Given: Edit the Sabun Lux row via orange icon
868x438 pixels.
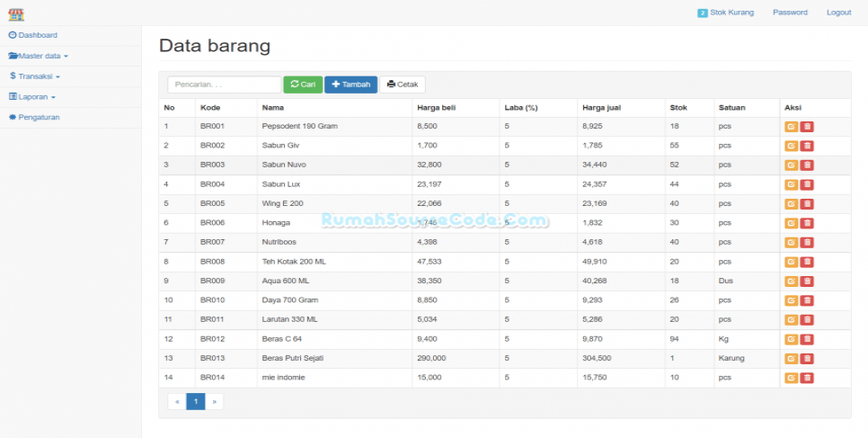Looking at the screenshot, I should [791, 184].
